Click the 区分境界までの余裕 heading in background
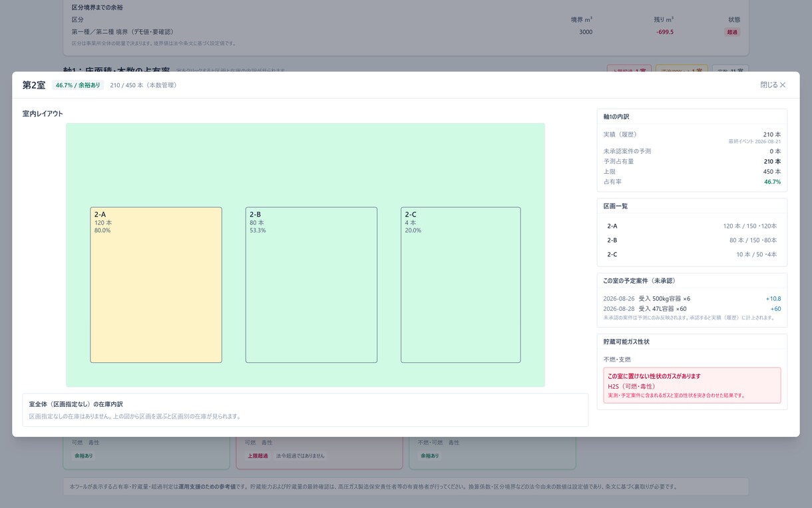Viewport: 812px width, 508px height. (97, 7)
